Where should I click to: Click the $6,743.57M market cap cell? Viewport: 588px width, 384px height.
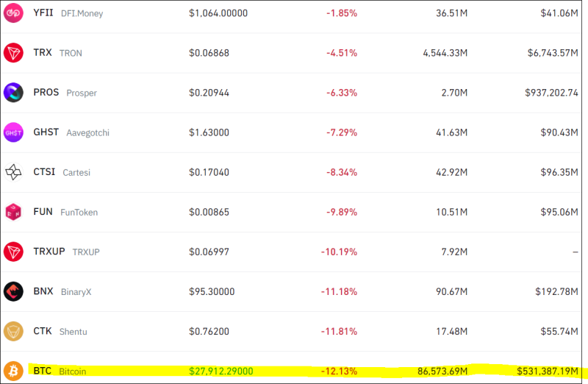coord(553,53)
